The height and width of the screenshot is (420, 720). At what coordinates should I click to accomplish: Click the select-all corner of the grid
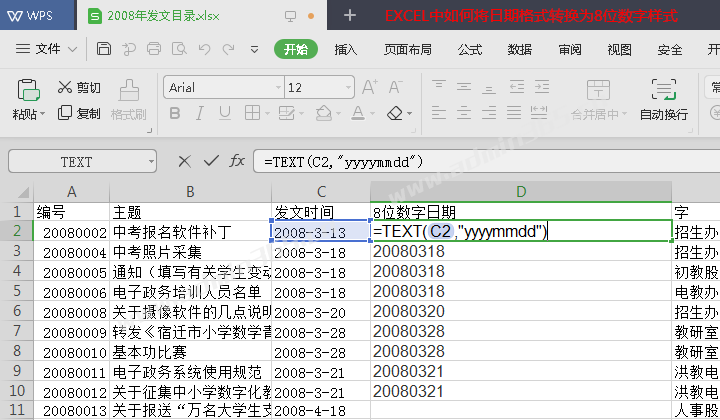tap(19, 191)
